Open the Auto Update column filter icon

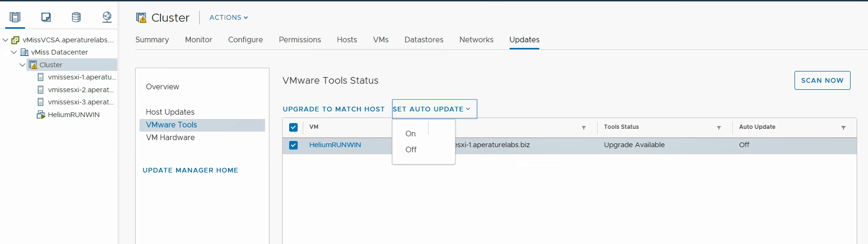click(x=844, y=127)
